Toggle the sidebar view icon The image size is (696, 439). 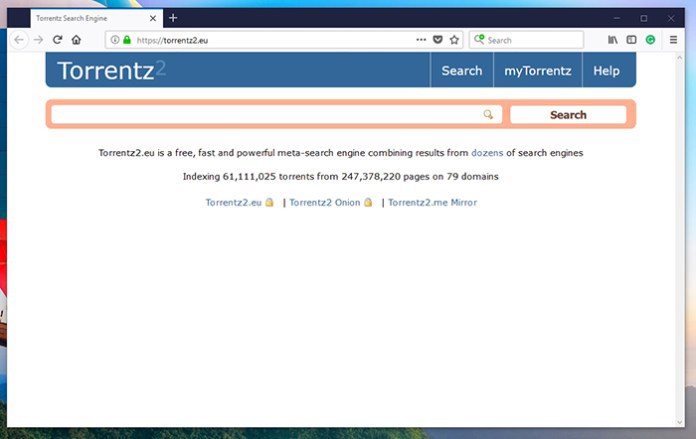pyautogui.click(x=631, y=40)
